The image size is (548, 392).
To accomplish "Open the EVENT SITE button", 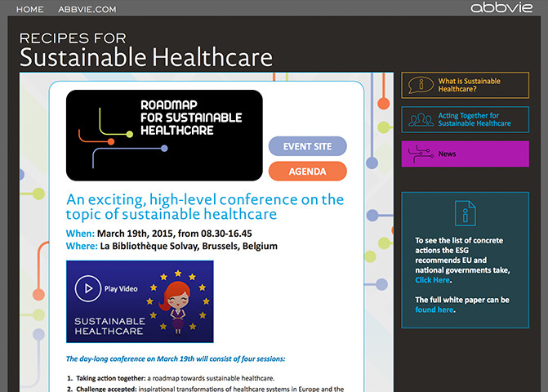I will [308, 146].
